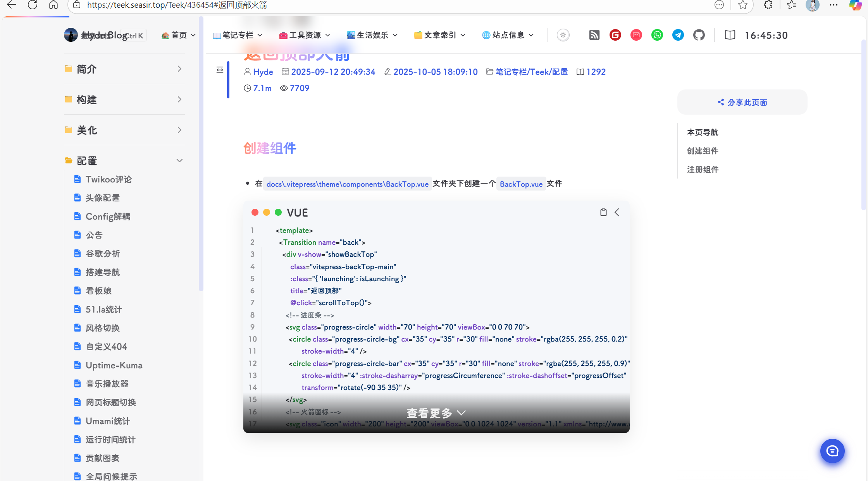This screenshot has width=868, height=481.
Task: Open the Telegram icon link
Action: point(678,35)
